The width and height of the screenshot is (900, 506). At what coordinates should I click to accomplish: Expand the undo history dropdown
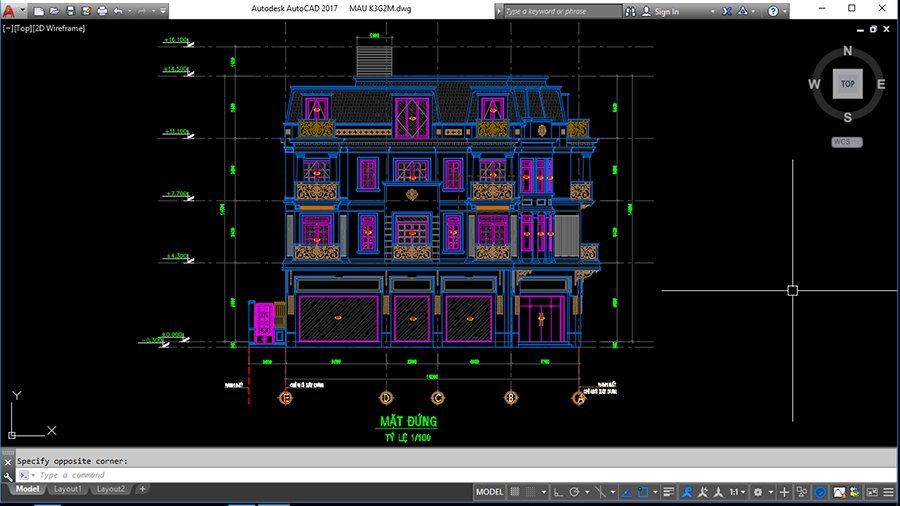pyautogui.click(x=130, y=11)
